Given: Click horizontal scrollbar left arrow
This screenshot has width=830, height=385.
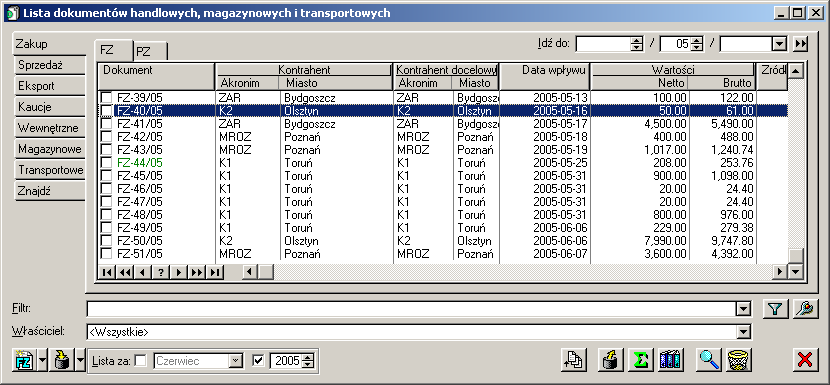Looking at the screenshot, I should (250, 272).
